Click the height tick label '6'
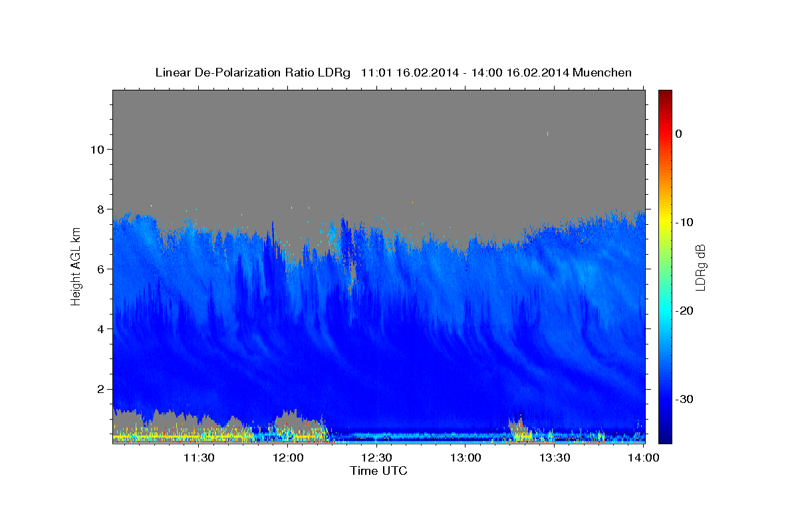Screen dimensions: 798x532 tap(100, 269)
